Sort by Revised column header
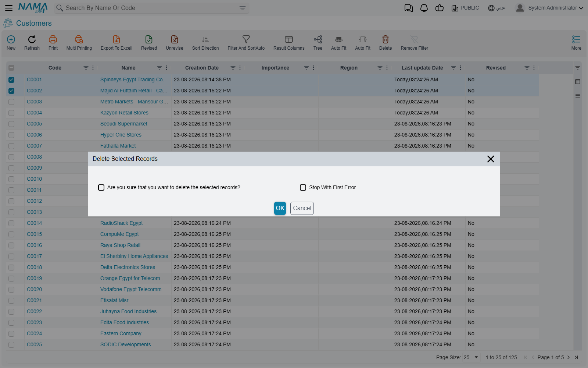Viewport: 588px width, 368px height. 496,68
